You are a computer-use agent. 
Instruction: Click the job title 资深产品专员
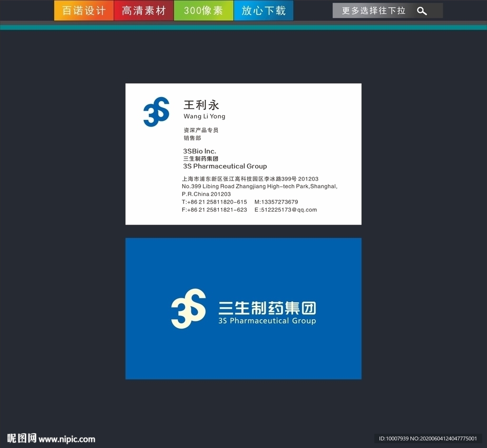[x=201, y=130]
